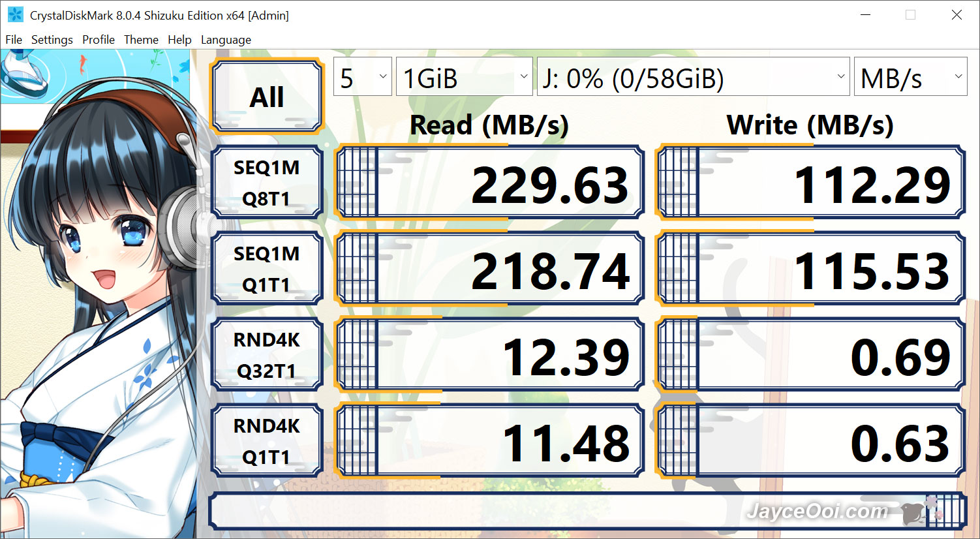Run the RND4K Q1T1 test

[x=267, y=441]
